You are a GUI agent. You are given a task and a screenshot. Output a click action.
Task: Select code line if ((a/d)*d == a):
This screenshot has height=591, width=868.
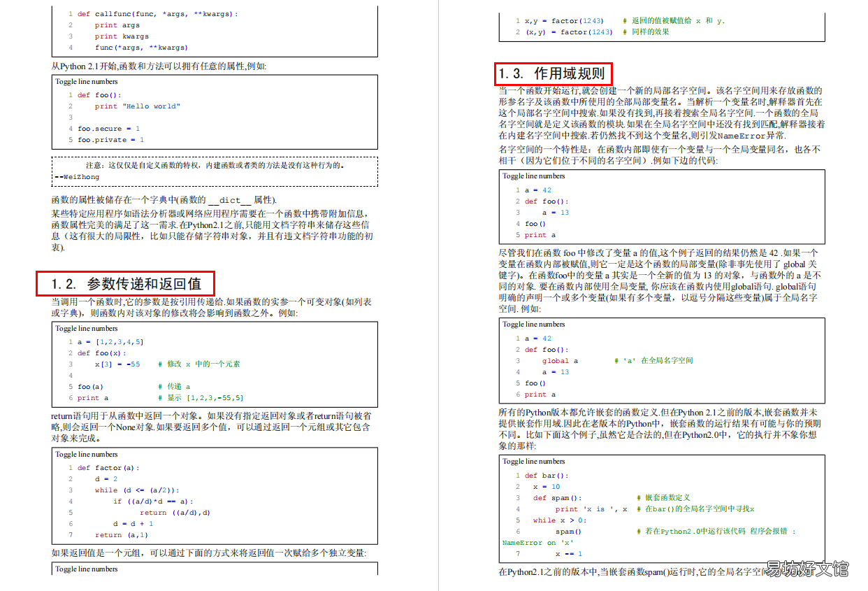tap(153, 501)
